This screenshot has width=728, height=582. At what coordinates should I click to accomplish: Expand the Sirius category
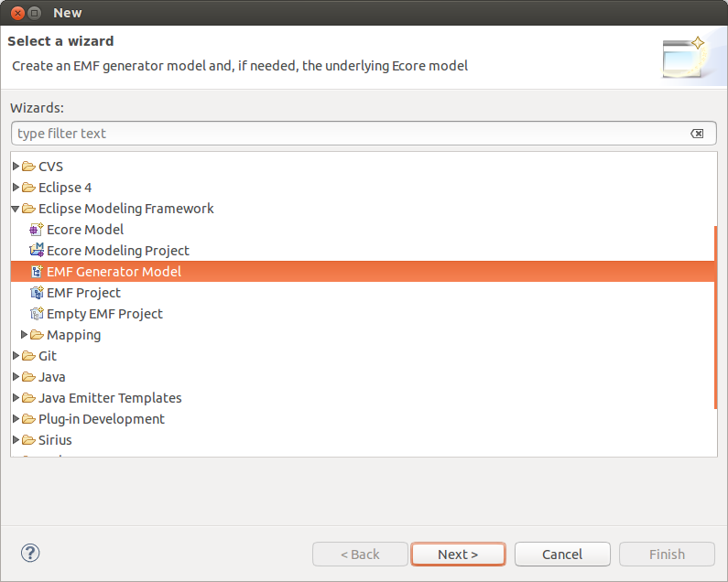(x=16, y=439)
